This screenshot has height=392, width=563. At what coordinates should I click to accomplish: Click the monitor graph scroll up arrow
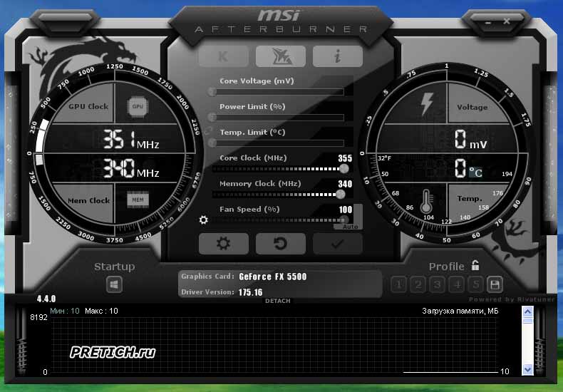527,311
